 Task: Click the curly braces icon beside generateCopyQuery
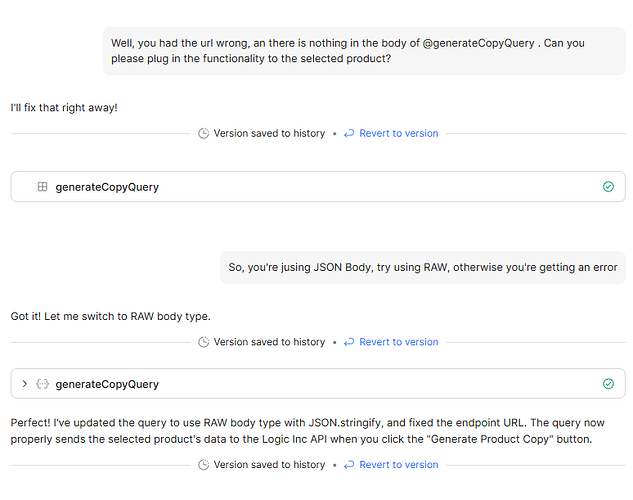(42, 384)
